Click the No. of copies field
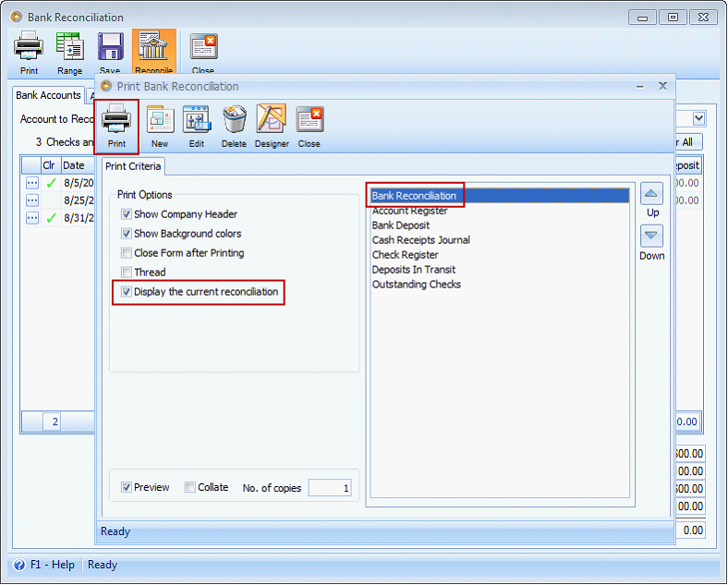Image resolution: width=728 pixels, height=585 pixels. (x=330, y=488)
